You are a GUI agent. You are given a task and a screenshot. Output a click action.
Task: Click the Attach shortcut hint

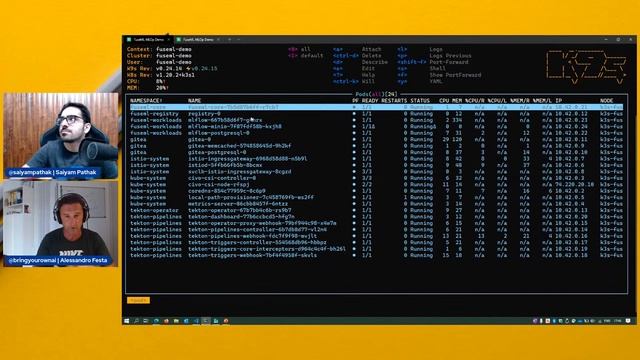(x=371, y=49)
